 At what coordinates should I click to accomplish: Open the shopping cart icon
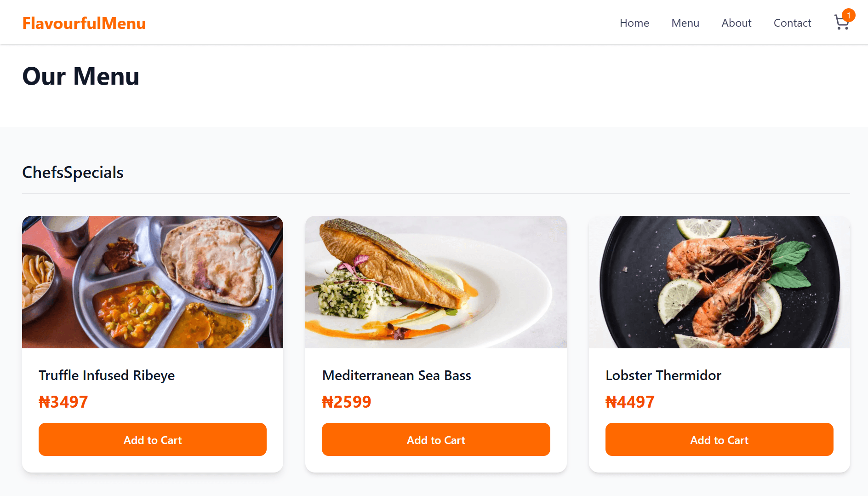click(841, 23)
